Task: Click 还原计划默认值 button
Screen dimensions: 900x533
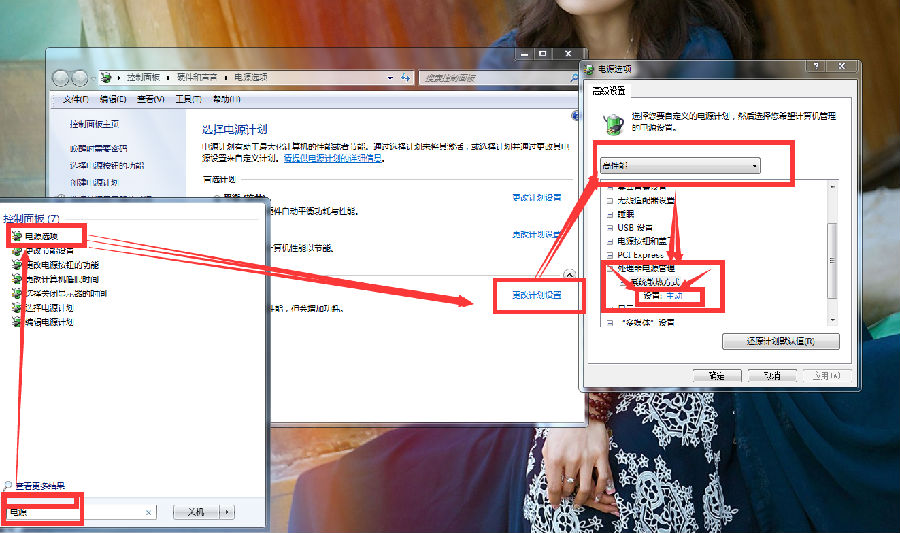Action: pos(780,342)
